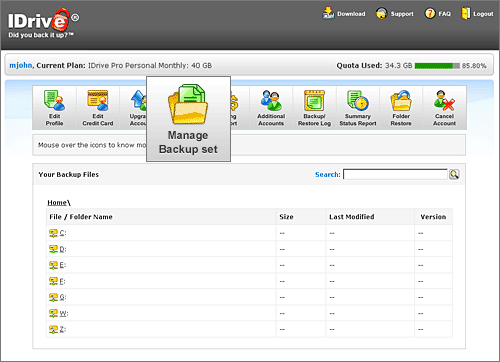Viewport: 500px width, 362px height.
Task: Click the quota used progress bar
Action: (437, 66)
